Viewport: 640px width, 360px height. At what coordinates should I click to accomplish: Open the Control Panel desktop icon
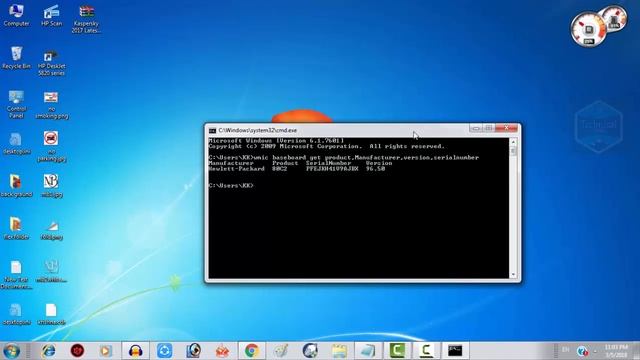16,104
